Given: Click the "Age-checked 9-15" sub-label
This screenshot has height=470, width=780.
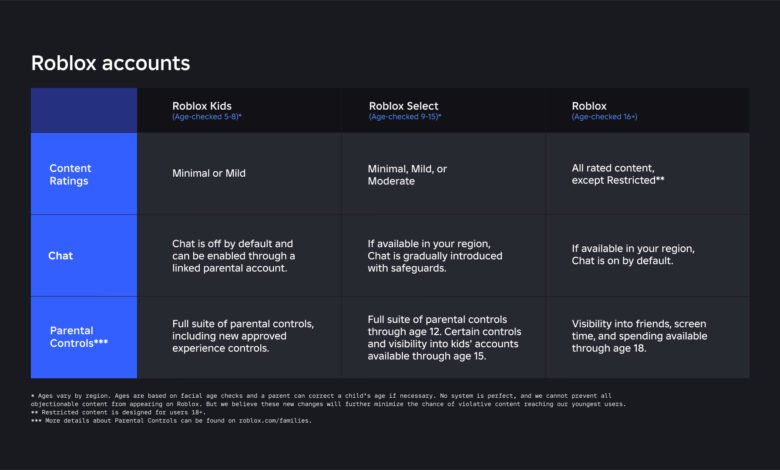Looking at the screenshot, I should pos(405,117).
